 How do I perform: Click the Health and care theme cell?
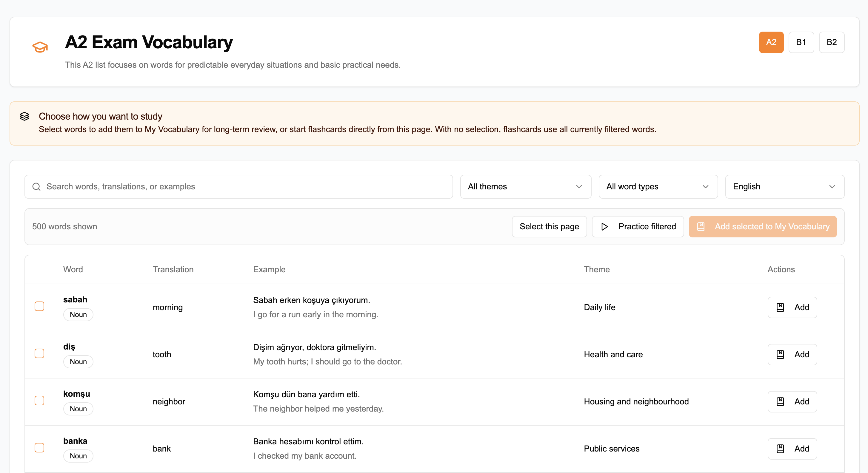click(613, 355)
